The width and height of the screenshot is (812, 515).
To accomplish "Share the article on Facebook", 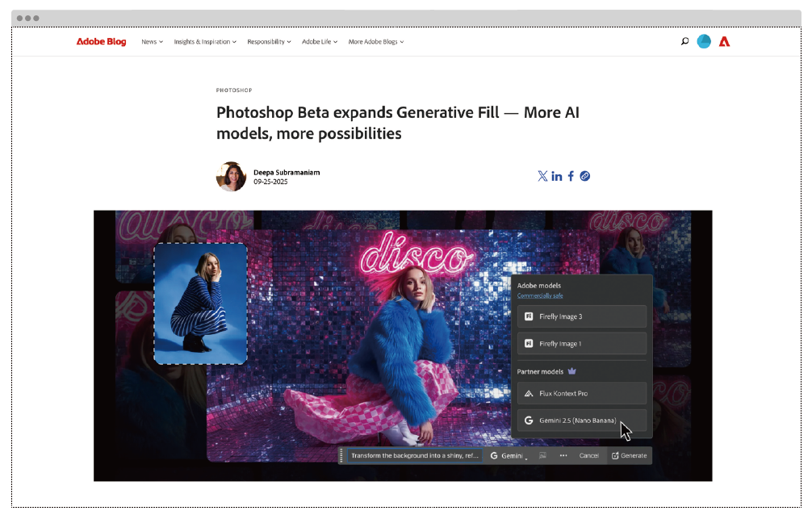I will click(571, 176).
